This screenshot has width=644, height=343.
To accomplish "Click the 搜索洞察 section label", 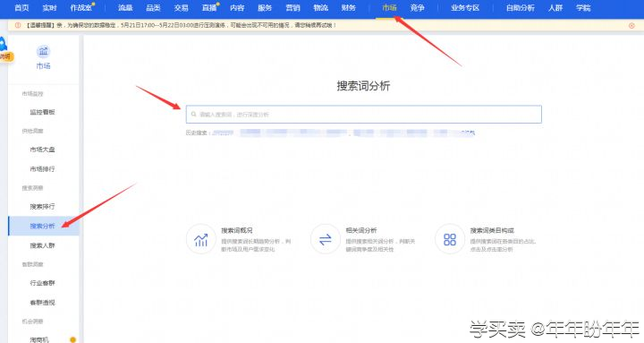I will (x=32, y=188).
